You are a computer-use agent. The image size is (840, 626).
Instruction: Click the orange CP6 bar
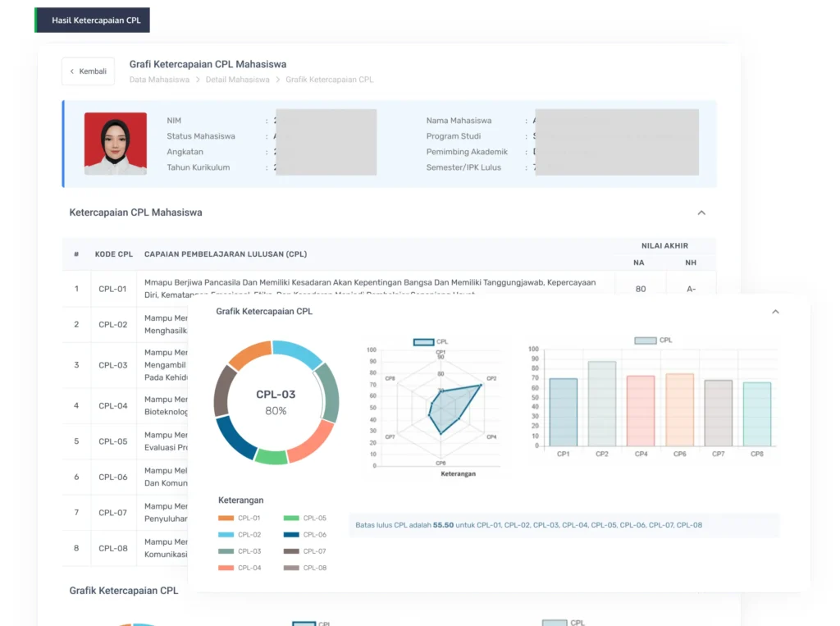point(680,410)
